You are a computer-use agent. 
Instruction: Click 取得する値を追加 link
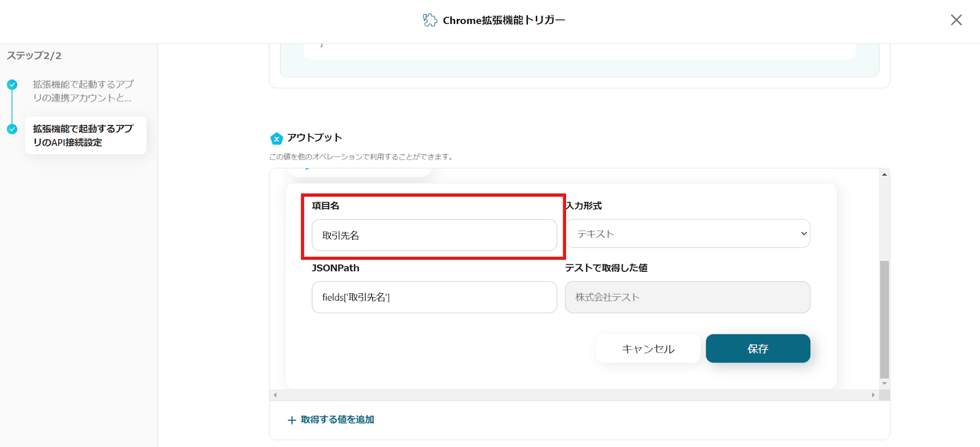pyautogui.click(x=337, y=419)
